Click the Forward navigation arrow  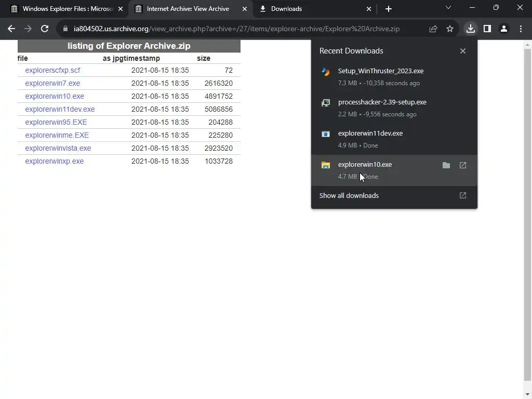click(x=28, y=29)
